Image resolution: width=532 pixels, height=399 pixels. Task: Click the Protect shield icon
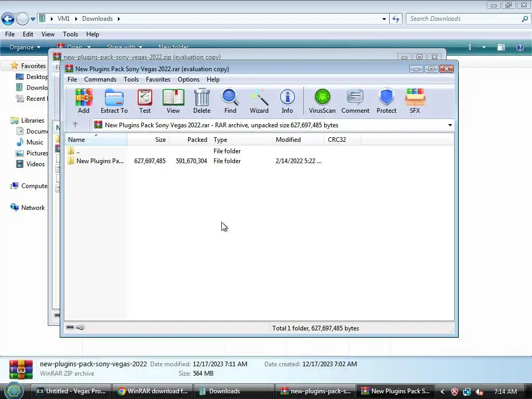387,101
